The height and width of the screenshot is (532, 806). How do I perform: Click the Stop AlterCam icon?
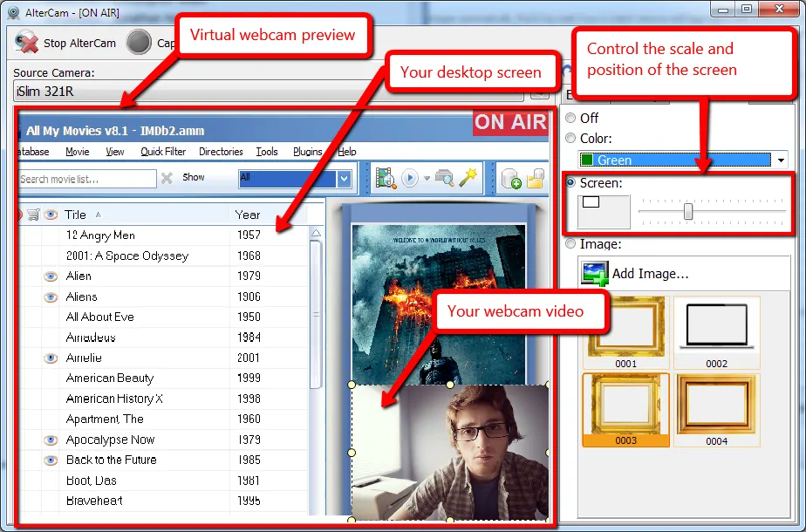[x=27, y=43]
